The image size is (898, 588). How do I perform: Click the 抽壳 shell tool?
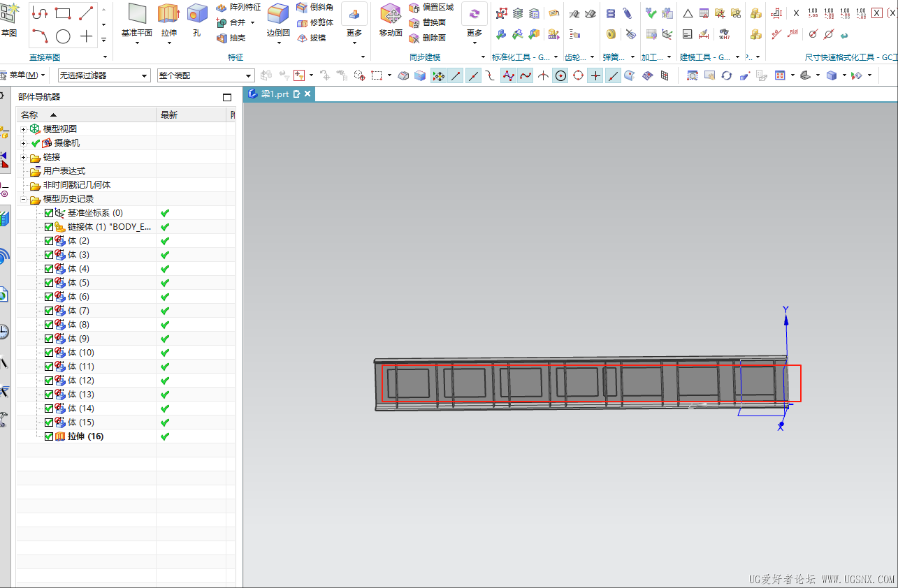(x=231, y=38)
